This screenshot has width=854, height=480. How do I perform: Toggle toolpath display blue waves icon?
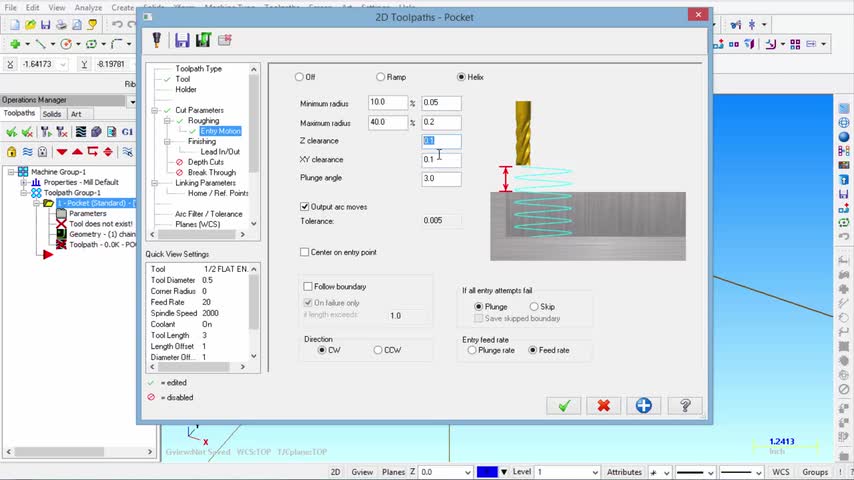click(27, 151)
